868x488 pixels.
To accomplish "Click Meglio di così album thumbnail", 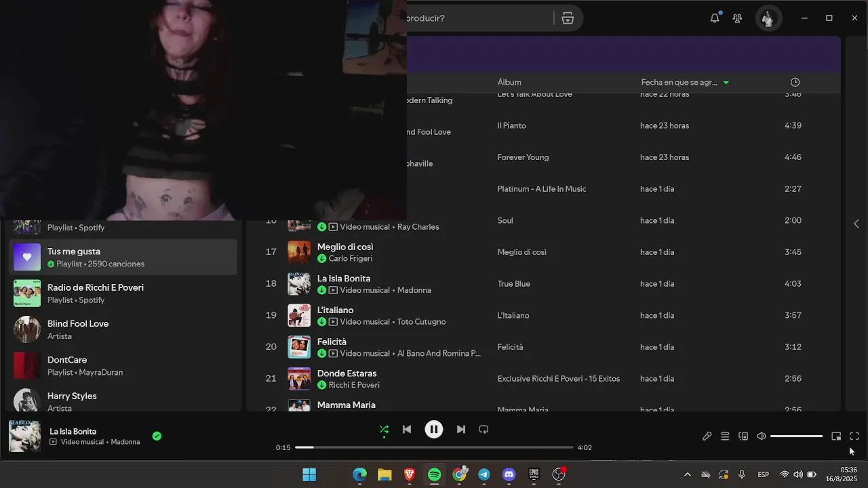I will [x=299, y=252].
